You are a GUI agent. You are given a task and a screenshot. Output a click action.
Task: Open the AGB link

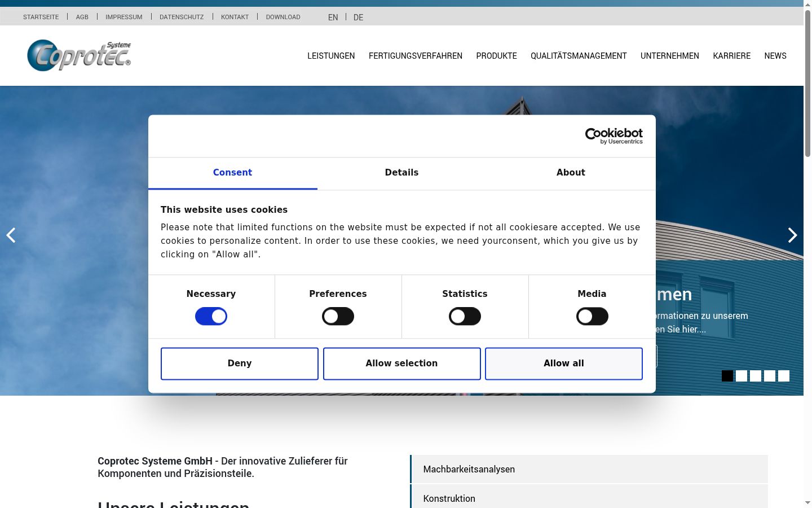pos(82,17)
